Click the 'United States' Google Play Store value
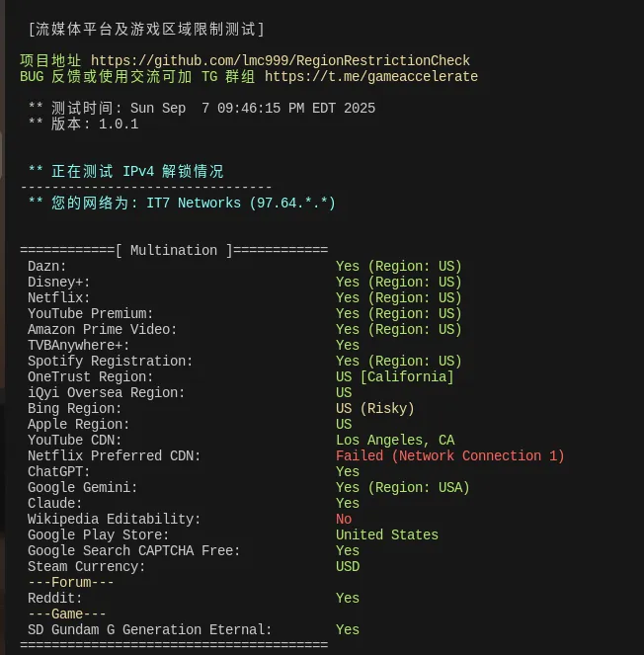 [386, 535]
